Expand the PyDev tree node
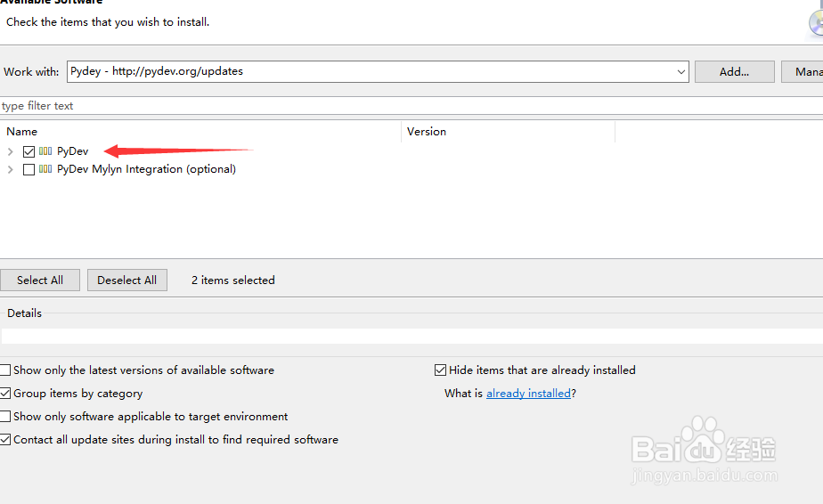The height and width of the screenshot is (504, 823). tap(11, 151)
